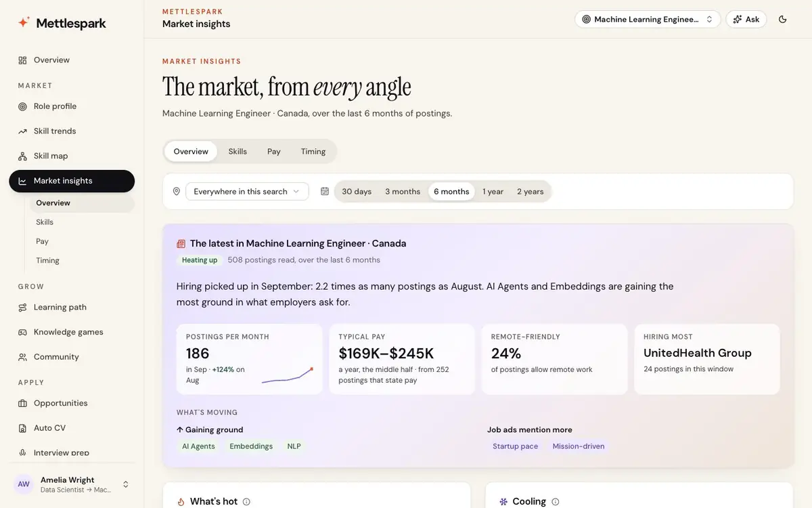This screenshot has width=812, height=508.
Task: Open the Opportunities page
Action: click(x=72, y=403)
